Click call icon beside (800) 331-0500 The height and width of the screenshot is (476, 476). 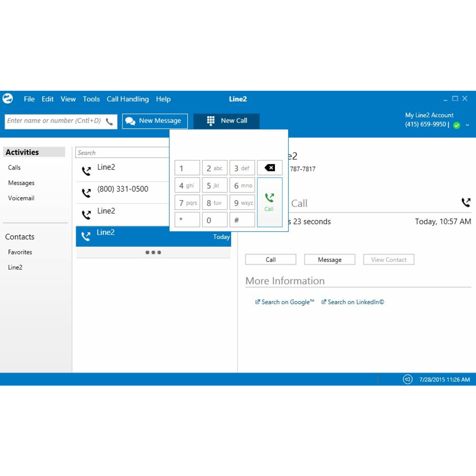[86, 193]
